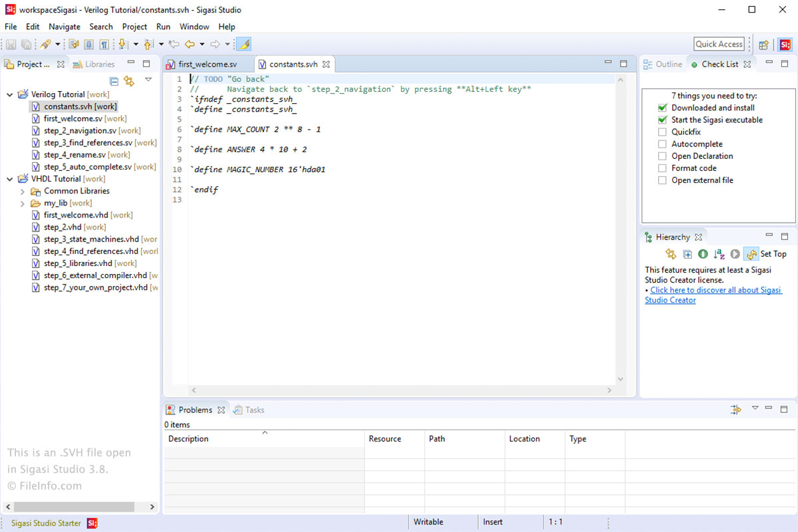Click the highlighter pen toolbar icon

coord(243,45)
